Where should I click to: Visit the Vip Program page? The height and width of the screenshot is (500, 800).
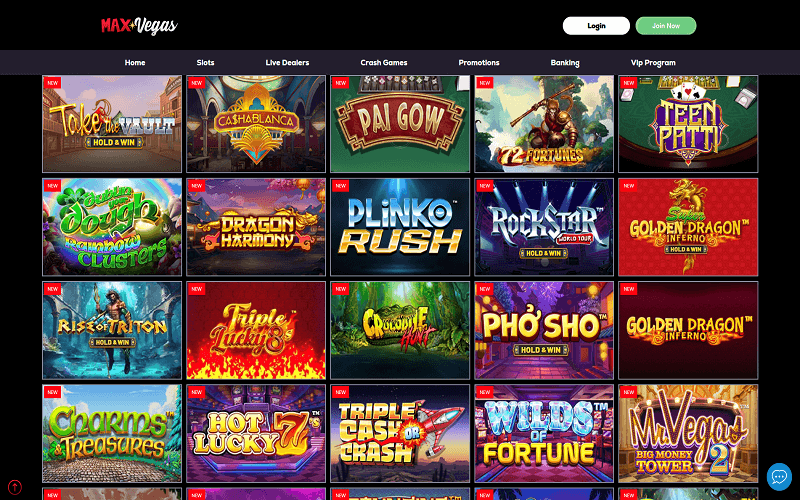click(653, 63)
